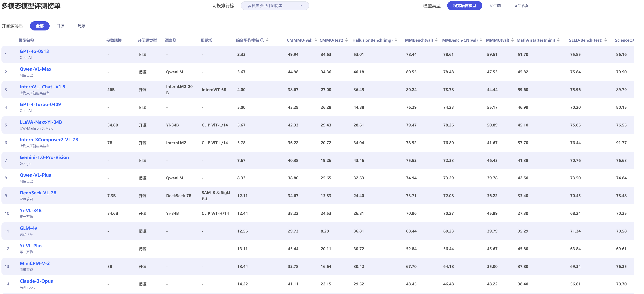Expand the dropdown chevron in leaderboard selector
This screenshot has width=644, height=294.
click(301, 6)
